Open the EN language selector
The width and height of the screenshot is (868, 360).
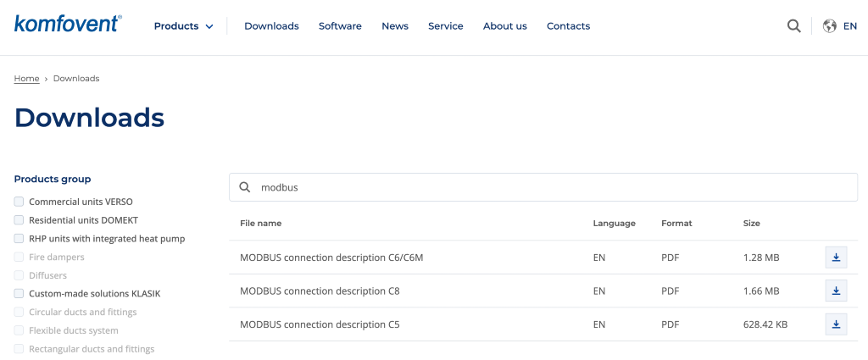tap(849, 26)
